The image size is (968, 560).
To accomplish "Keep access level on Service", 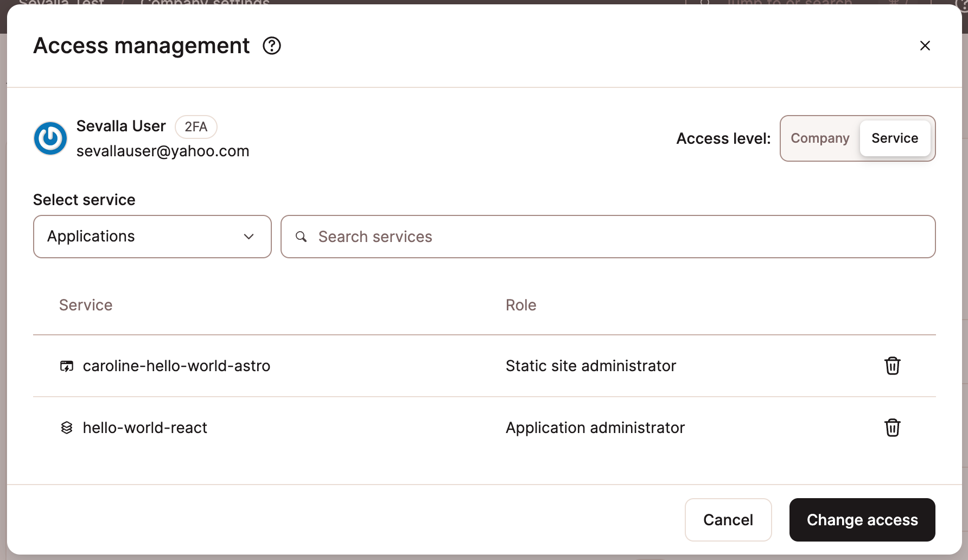I will tap(895, 138).
